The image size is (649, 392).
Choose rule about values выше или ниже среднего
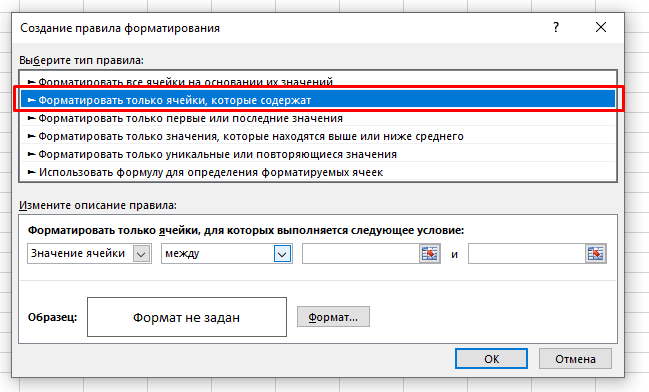[318, 136]
